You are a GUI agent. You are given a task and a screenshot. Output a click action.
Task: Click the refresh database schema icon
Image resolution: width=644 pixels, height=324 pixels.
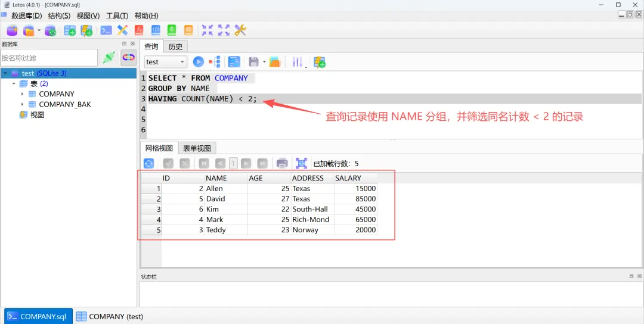tap(50, 30)
